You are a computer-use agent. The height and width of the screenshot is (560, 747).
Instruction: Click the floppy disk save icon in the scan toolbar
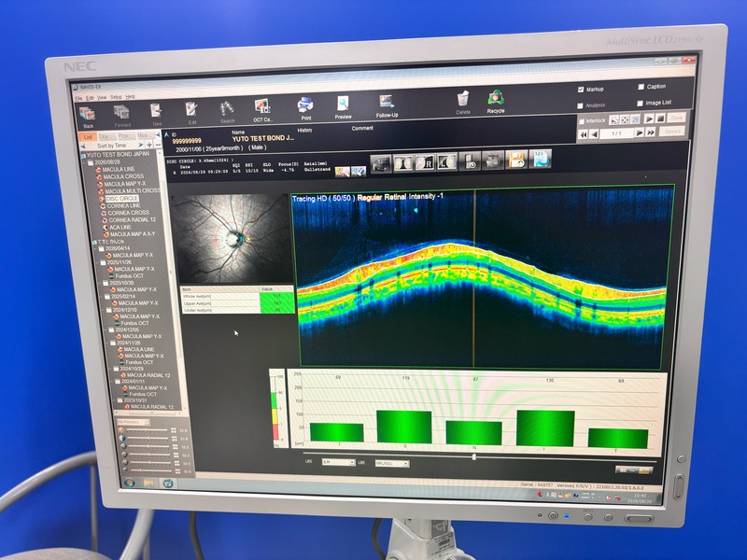516,160
